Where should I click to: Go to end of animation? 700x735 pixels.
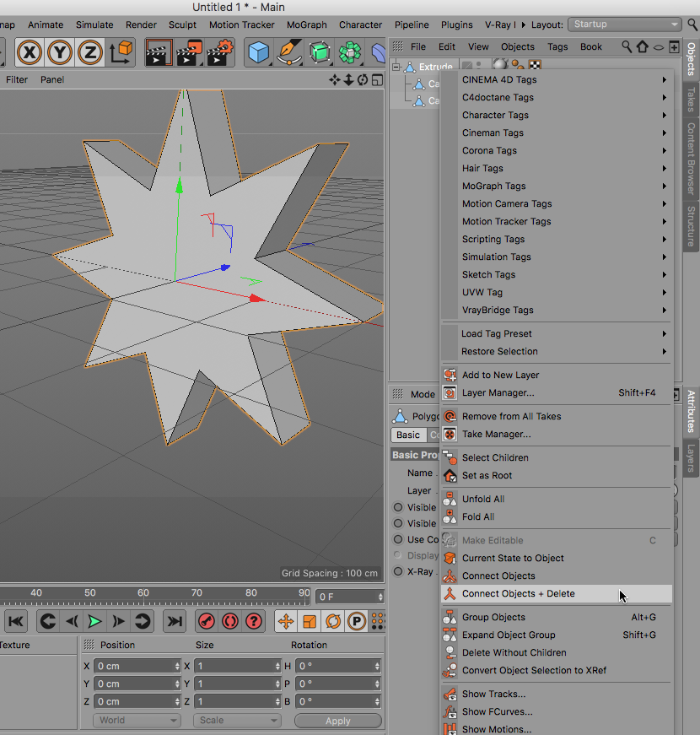[175, 622]
